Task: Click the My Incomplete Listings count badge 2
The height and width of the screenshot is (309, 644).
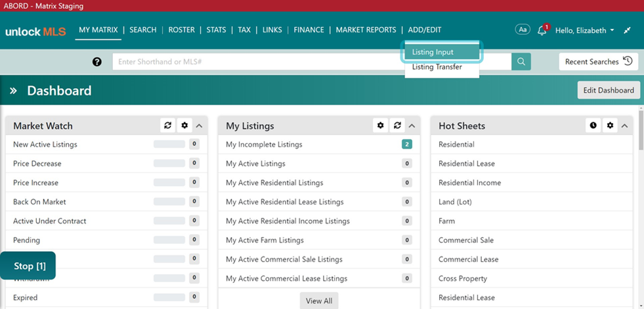Action: click(x=406, y=145)
